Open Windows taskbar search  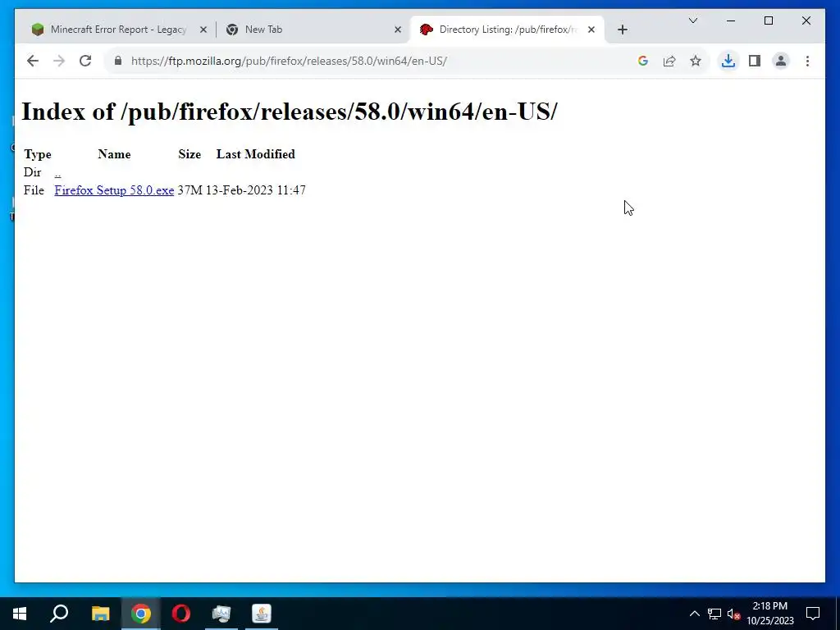[x=59, y=614]
